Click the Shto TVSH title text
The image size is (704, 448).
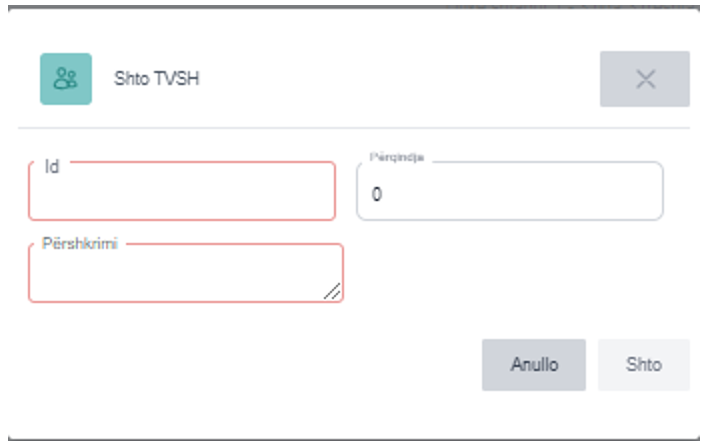tap(157, 79)
